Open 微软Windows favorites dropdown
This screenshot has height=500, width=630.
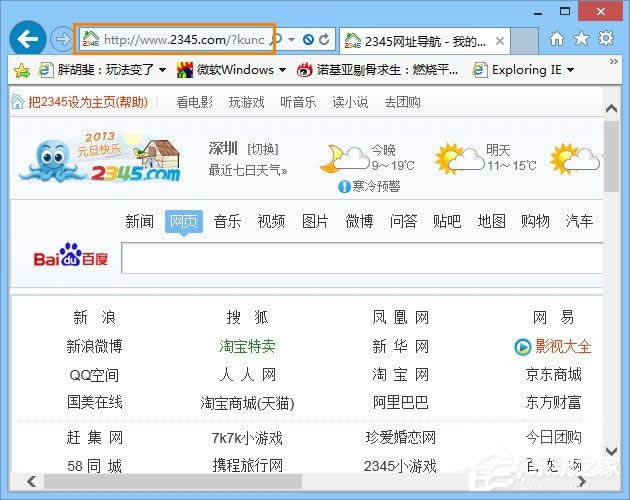coord(231,70)
